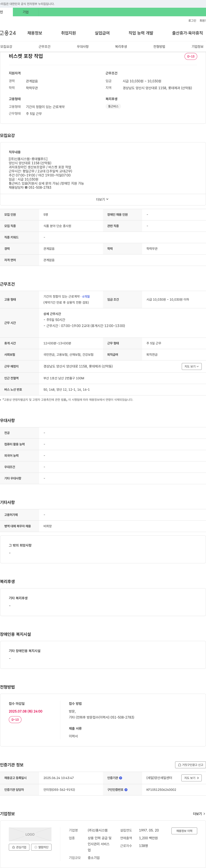Screen dimensions: 206x868
Task: Open the 출산휴가·육아휴직 menu
Action: click(x=188, y=33)
